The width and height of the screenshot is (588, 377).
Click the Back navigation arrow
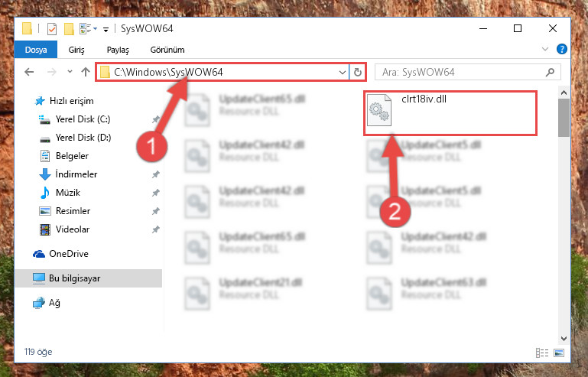(x=29, y=72)
